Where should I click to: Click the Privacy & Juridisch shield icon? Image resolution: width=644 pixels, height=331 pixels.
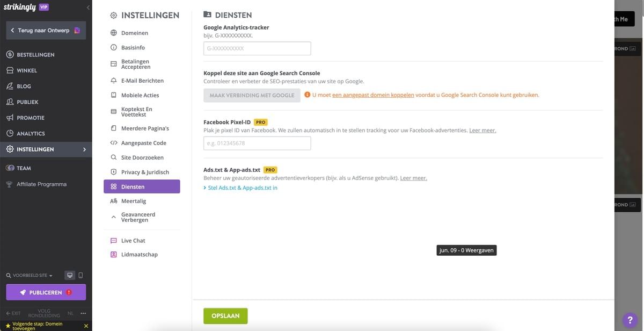coord(114,172)
